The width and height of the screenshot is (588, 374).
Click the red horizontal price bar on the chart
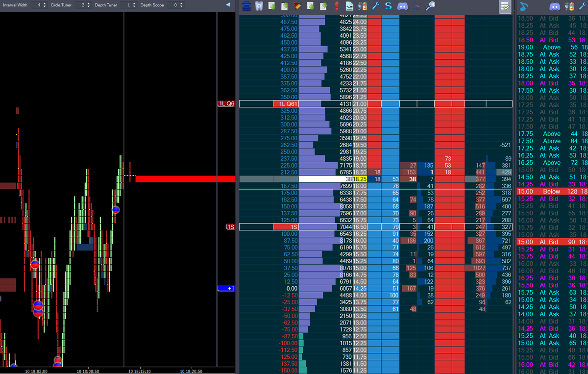pos(185,179)
